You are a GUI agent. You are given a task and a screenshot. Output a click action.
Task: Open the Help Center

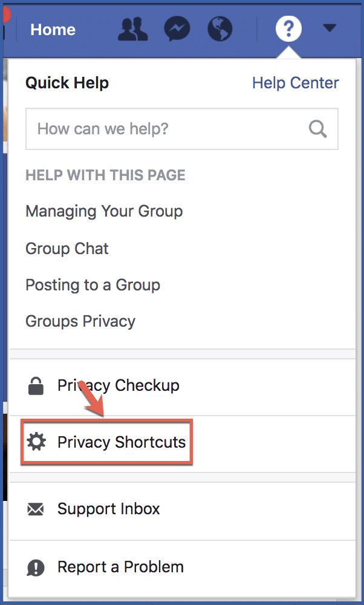pos(295,83)
